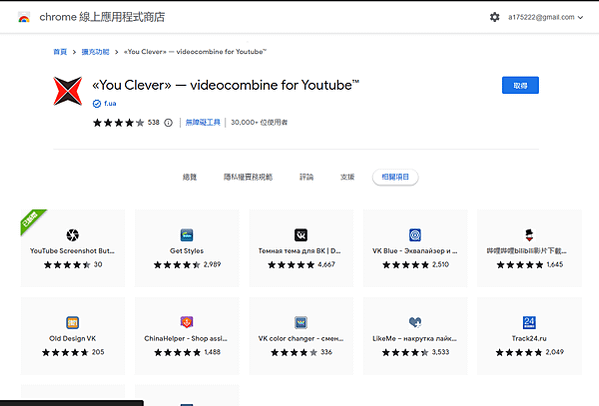The height and width of the screenshot is (406, 599).
Task: Switch to the 評論 tab
Action: click(306, 177)
